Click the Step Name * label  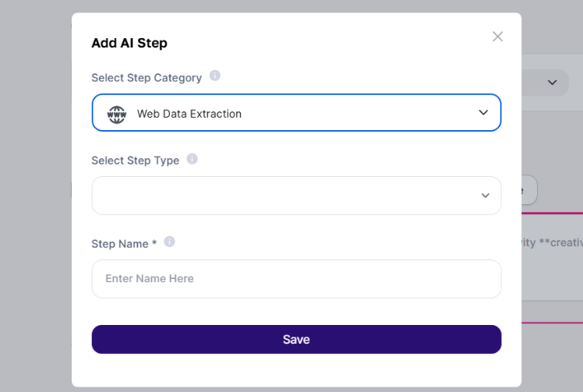(124, 244)
